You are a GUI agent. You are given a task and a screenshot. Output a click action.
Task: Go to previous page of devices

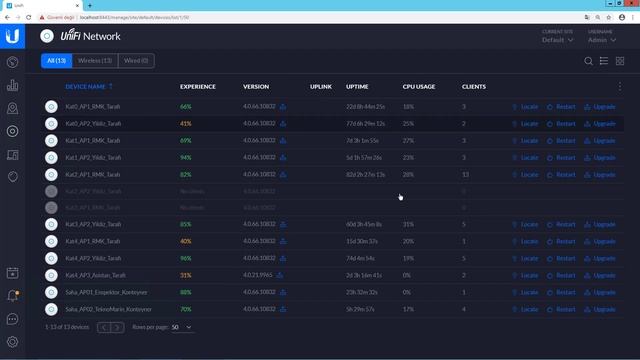pos(104,327)
